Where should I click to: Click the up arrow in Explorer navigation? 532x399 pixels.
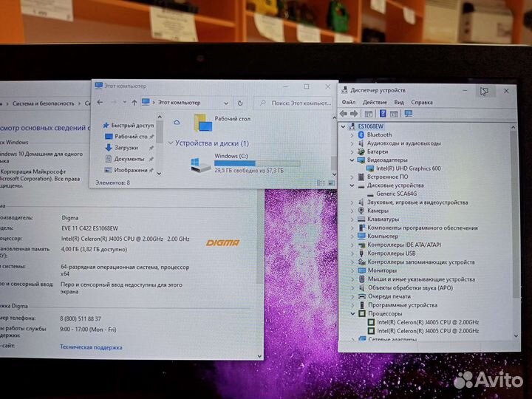[134, 103]
